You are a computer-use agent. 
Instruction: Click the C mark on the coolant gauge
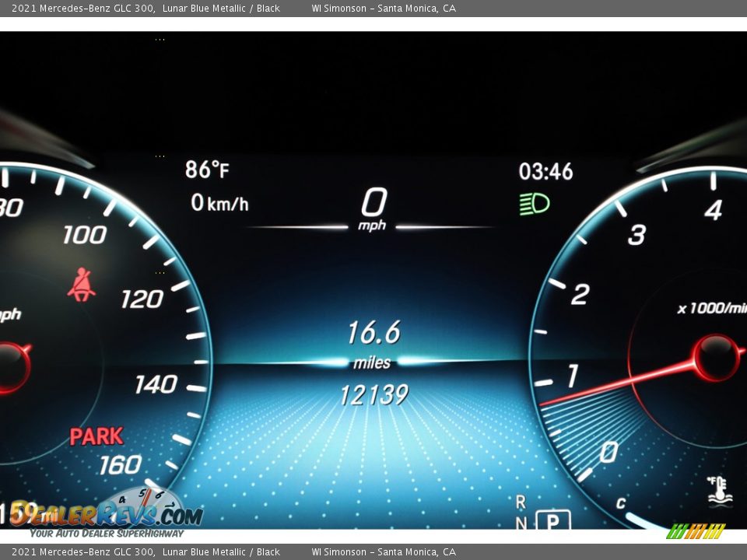click(x=621, y=503)
